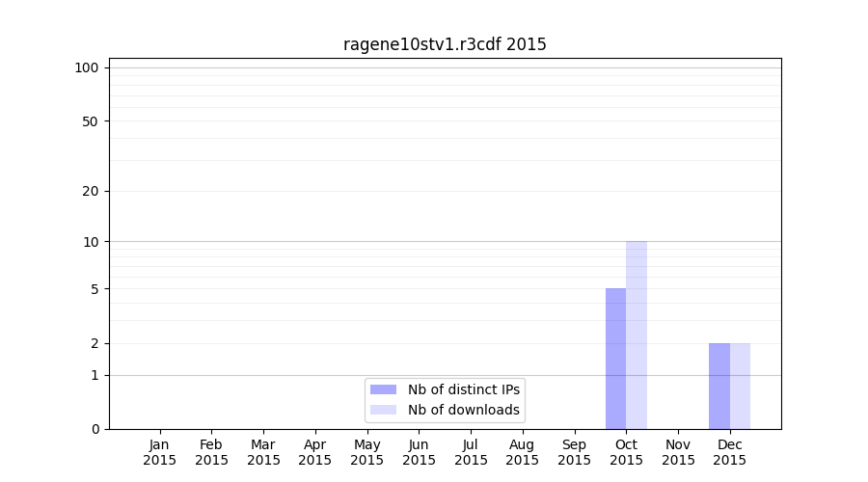Click the October distinct IPs bar
This screenshot has width=868, height=482.
[x=615, y=359]
